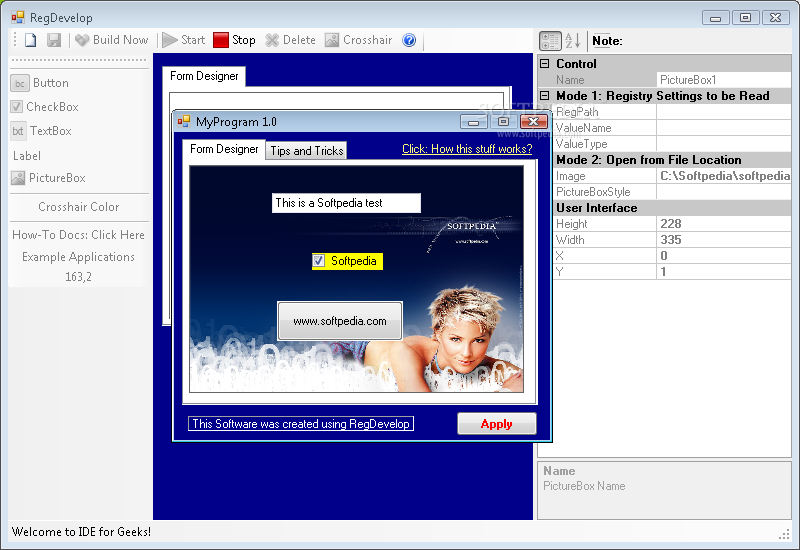Click Delete in the toolbar
This screenshot has height=550, width=800.
click(x=291, y=40)
